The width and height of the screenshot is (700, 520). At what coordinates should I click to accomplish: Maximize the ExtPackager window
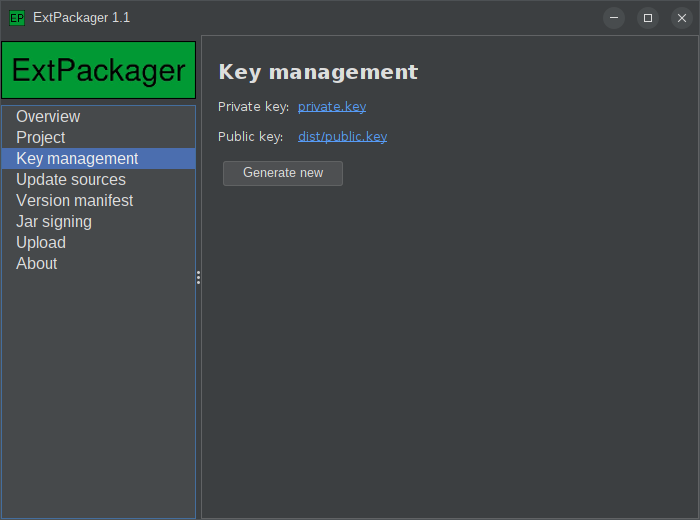648,18
